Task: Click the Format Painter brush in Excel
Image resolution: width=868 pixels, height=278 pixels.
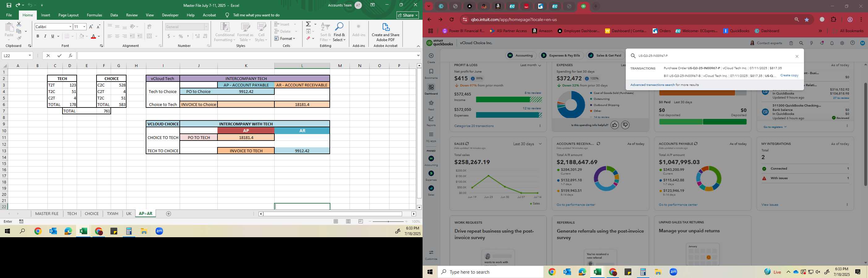Action: (19, 38)
